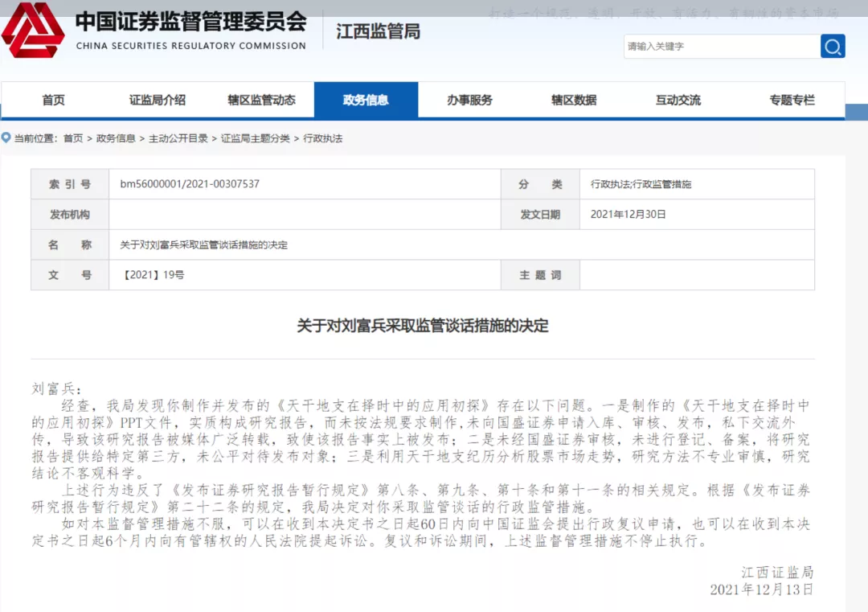Viewport: 868px width, 612px height.
Task: Open the 首页 navigation tab
Action: coord(53,101)
